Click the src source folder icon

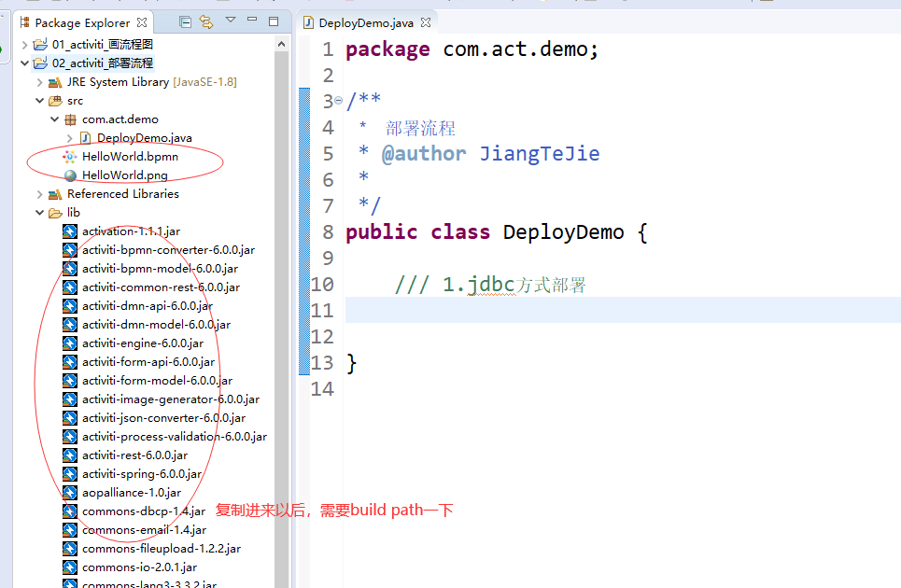pyautogui.click(x=55, y=101)
